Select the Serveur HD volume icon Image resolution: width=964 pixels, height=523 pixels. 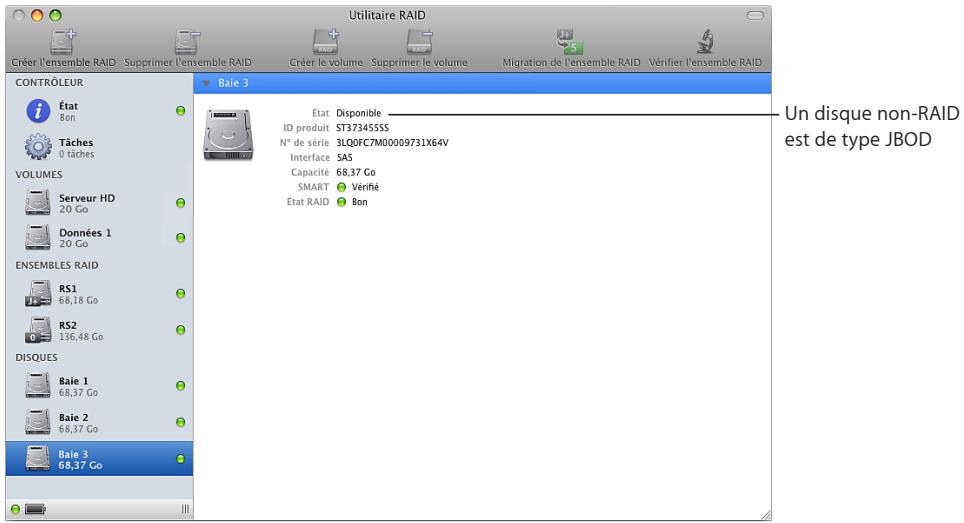click(38, 203)
